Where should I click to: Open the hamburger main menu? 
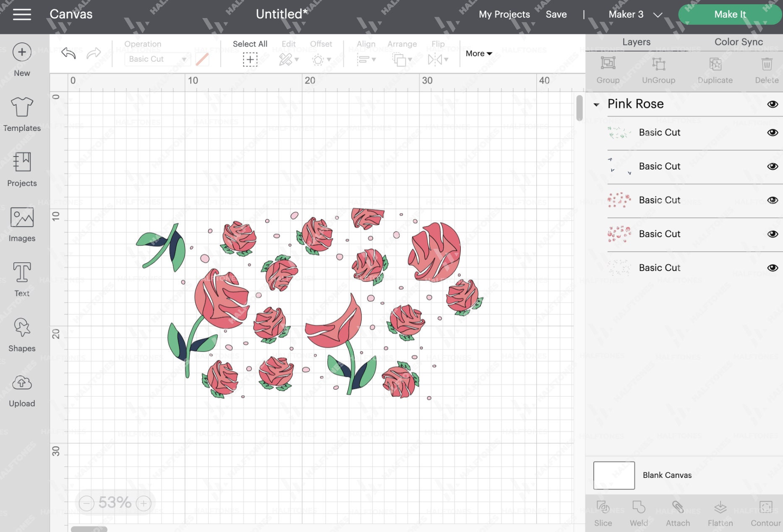coord(22,14)
